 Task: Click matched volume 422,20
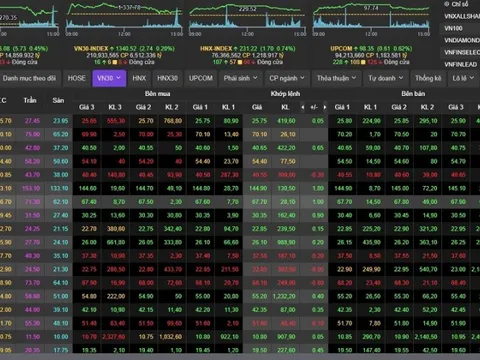[x=286, y=148]
